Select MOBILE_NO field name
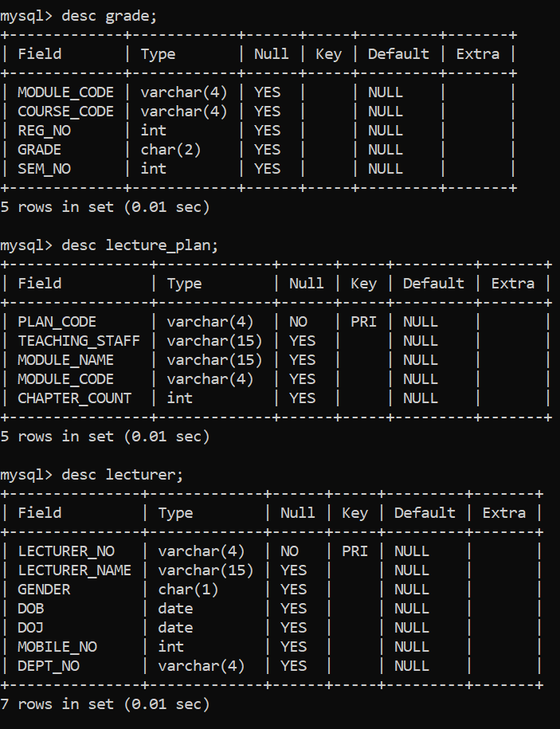This screenshot has width=560, height=729. point(57,646)
